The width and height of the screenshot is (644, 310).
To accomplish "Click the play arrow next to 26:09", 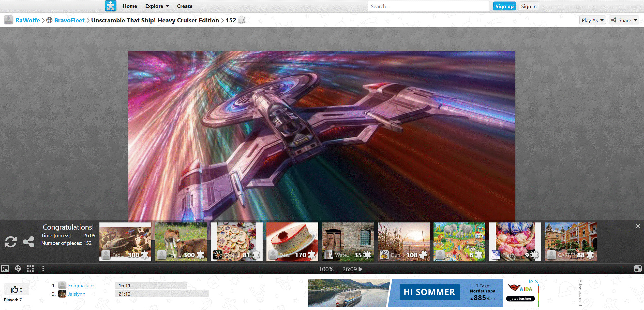I will click(360, 269).
